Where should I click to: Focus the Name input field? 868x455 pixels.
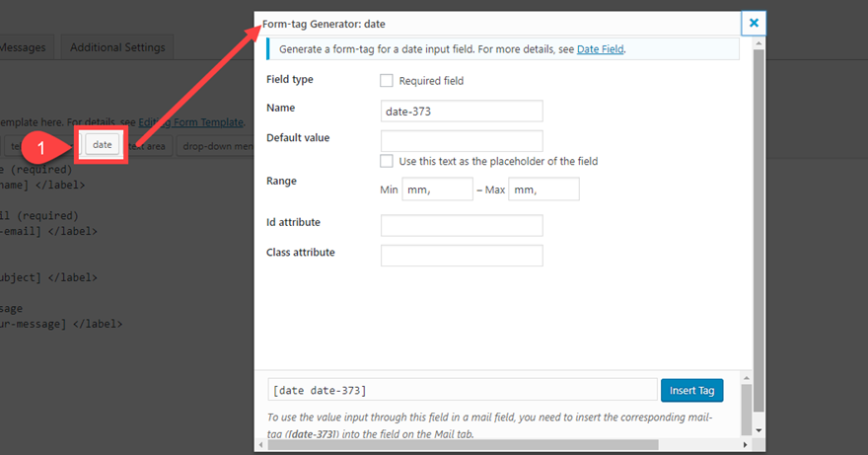click(x=462, y=112)
